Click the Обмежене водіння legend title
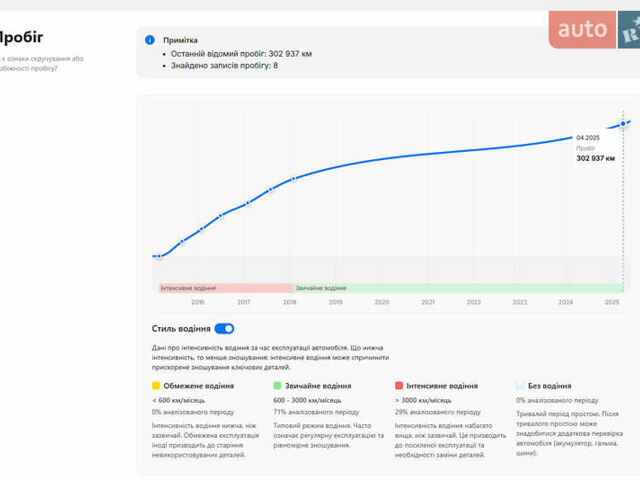 coord(199,385)
